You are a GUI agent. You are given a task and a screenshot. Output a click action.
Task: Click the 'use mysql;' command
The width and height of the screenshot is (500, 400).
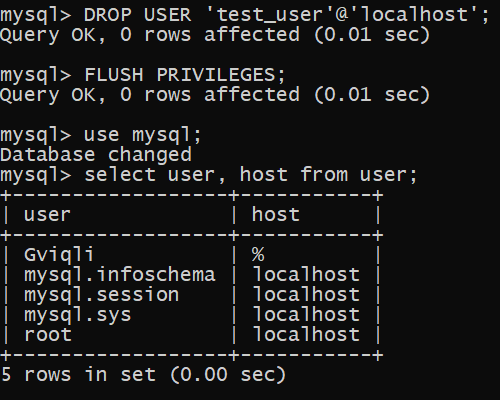click(143, 135)
